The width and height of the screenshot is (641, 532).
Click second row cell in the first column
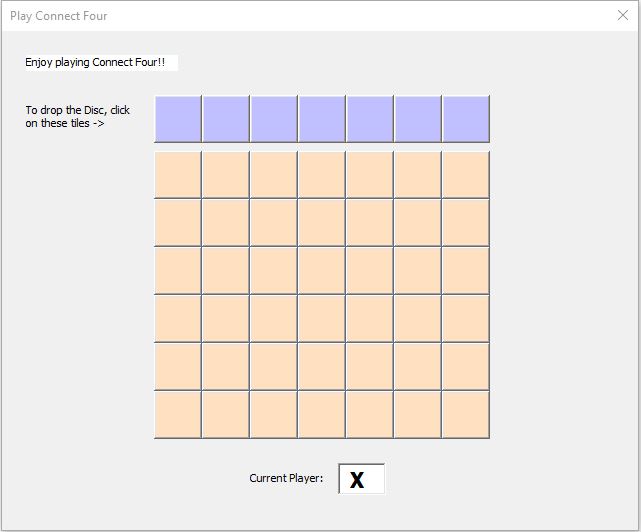pos(178,222)
